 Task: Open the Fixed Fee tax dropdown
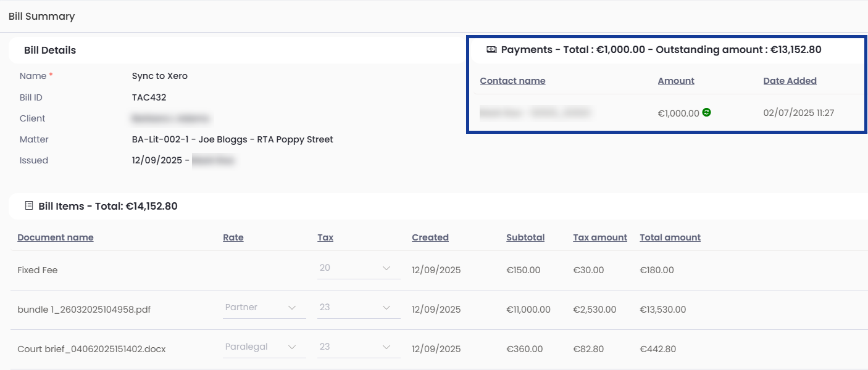(358, 268)
